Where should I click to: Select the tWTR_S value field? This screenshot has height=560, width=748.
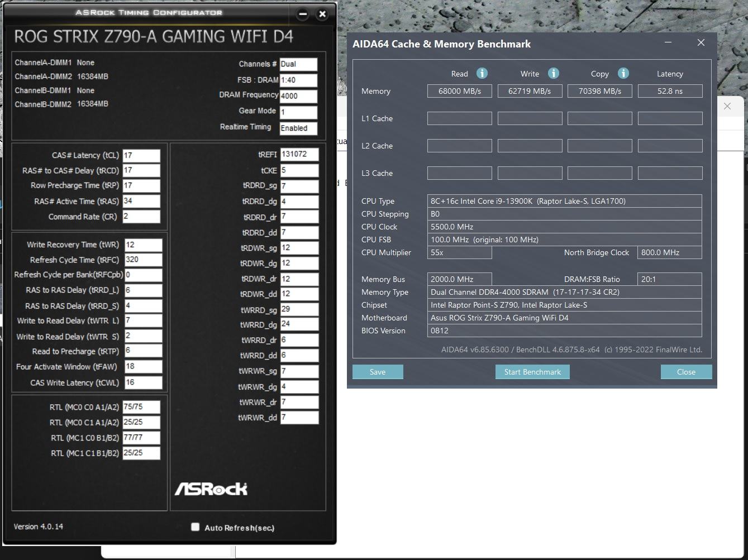pyautogui.click(x=143, y=336)
